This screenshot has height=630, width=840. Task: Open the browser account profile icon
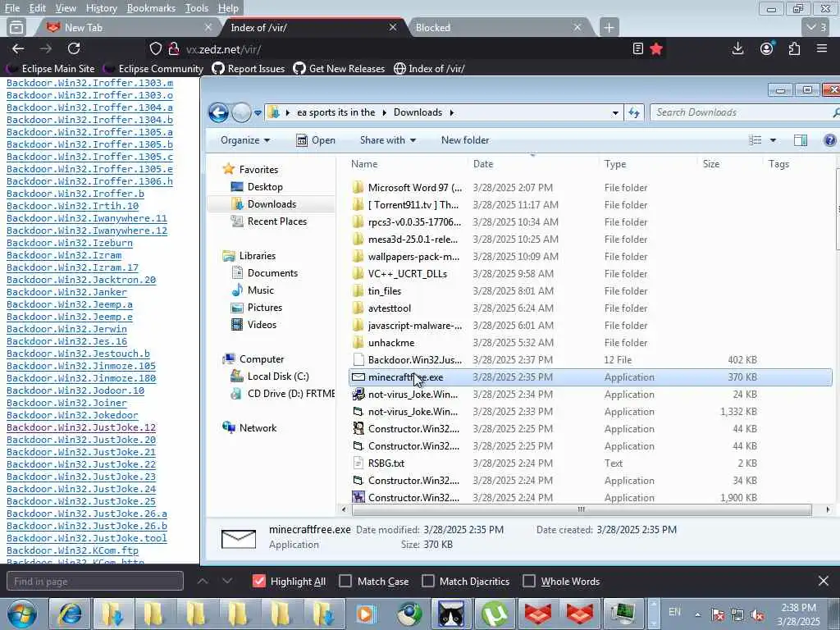(x=767, y=48)
